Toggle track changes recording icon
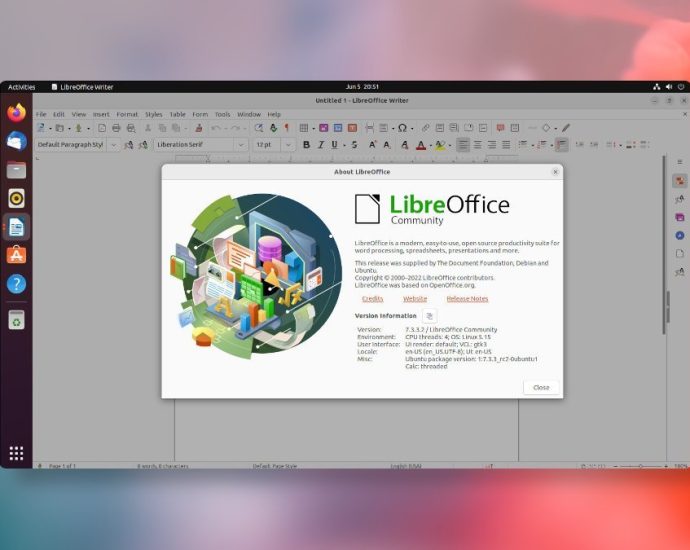690x550 pixels. point(514,128)
